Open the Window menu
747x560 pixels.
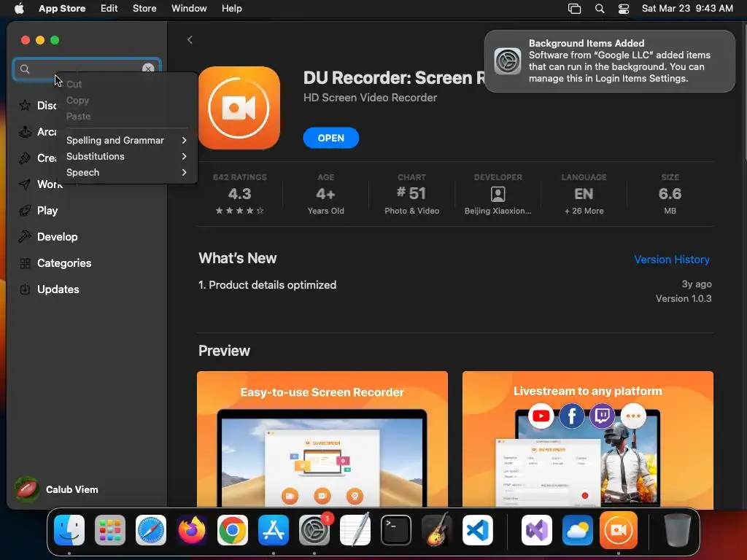point(189,9)
